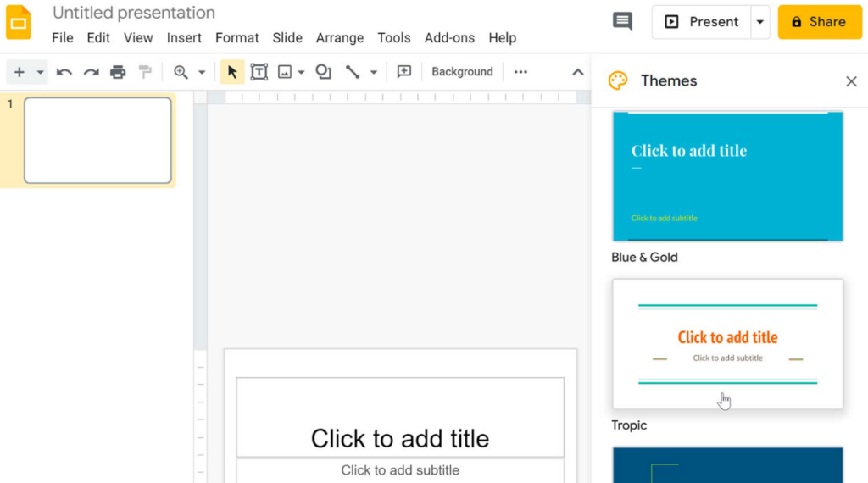The image size is (868, 483).
Task: Open the zoom level dropdown arrow
Action: tap(202, 72)
